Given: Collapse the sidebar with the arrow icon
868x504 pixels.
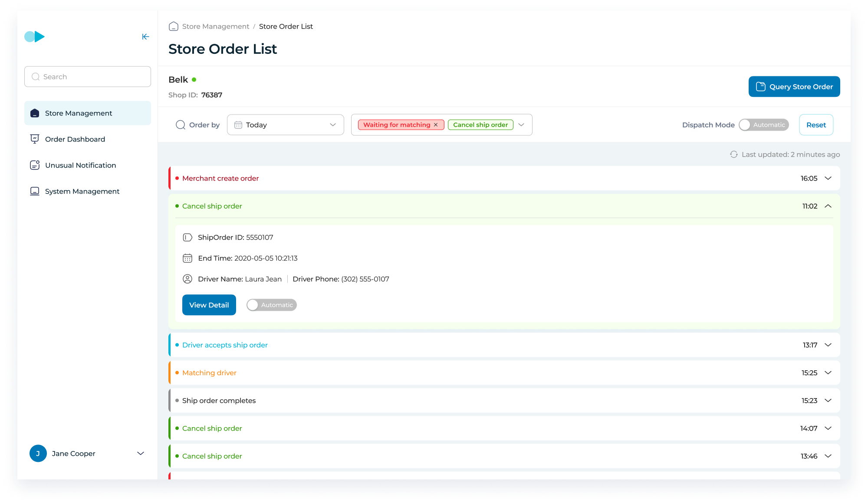Looking at the screenshot, I should [x=145, y=37].
